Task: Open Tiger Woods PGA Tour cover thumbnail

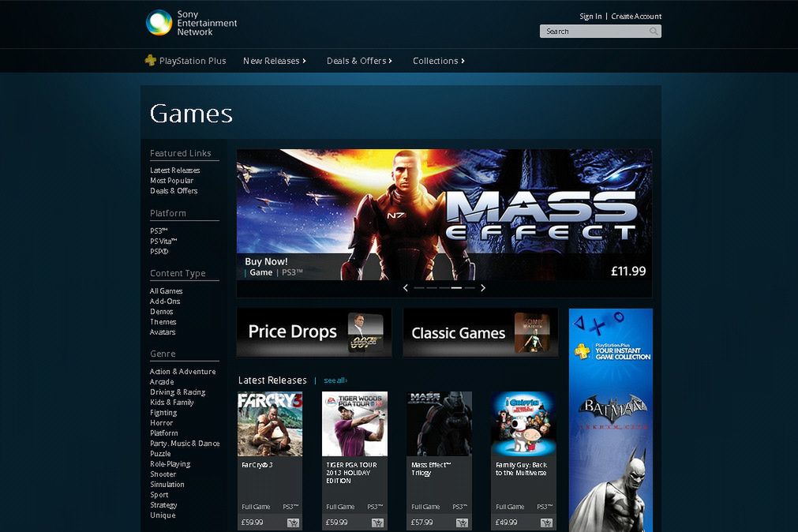Action: (x=354, y=424)
